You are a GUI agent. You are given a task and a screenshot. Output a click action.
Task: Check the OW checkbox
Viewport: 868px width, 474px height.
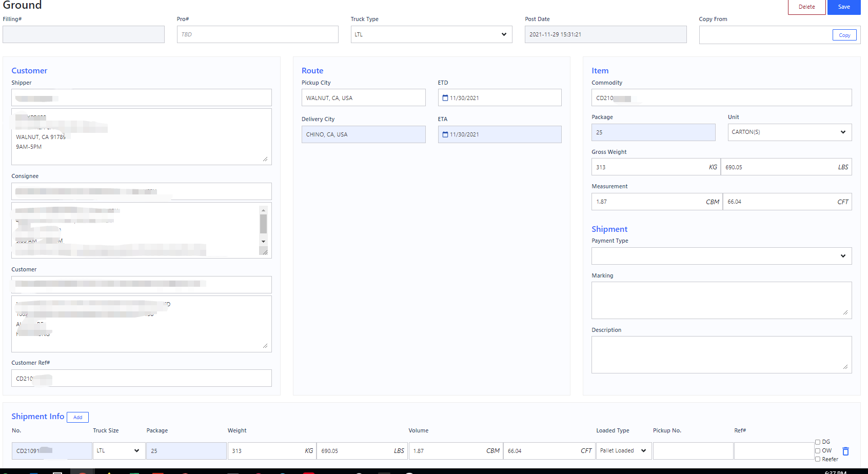point(818,451)
